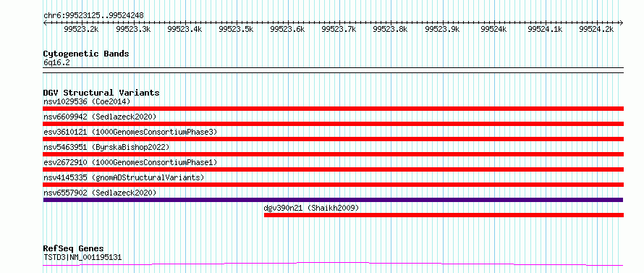Select variant label esv2672910 (1000GenomesConsortiumPhase1)
The image size is (644, 273).
click(x=130, y=162)
